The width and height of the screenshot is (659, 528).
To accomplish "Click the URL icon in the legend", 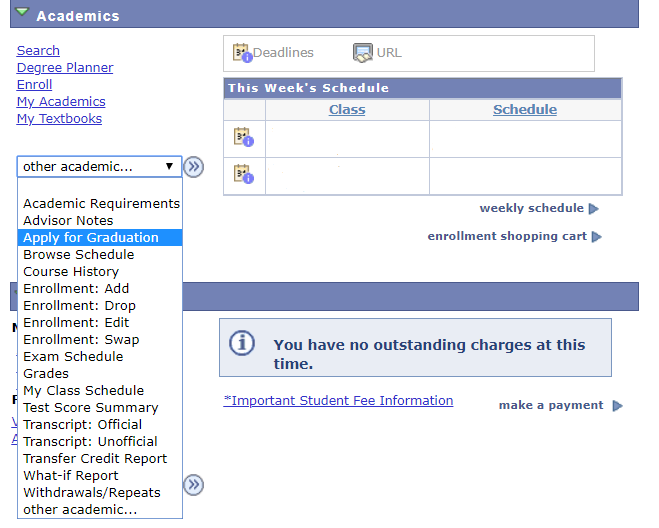I will [363, 53].
